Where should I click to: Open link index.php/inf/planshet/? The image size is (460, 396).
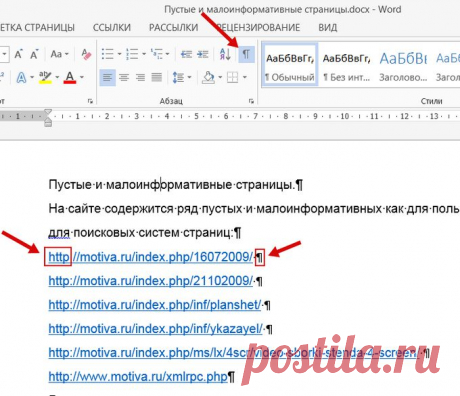(x=155, y=305)
